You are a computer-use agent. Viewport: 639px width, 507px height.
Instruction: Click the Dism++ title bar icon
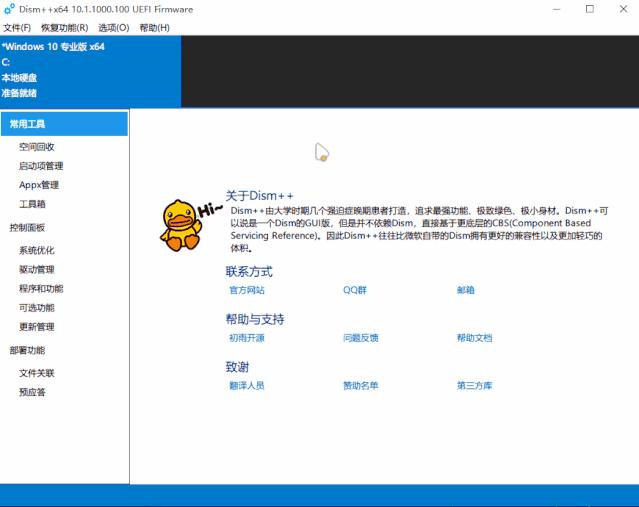pyautogui.click(x=9, y=9)
